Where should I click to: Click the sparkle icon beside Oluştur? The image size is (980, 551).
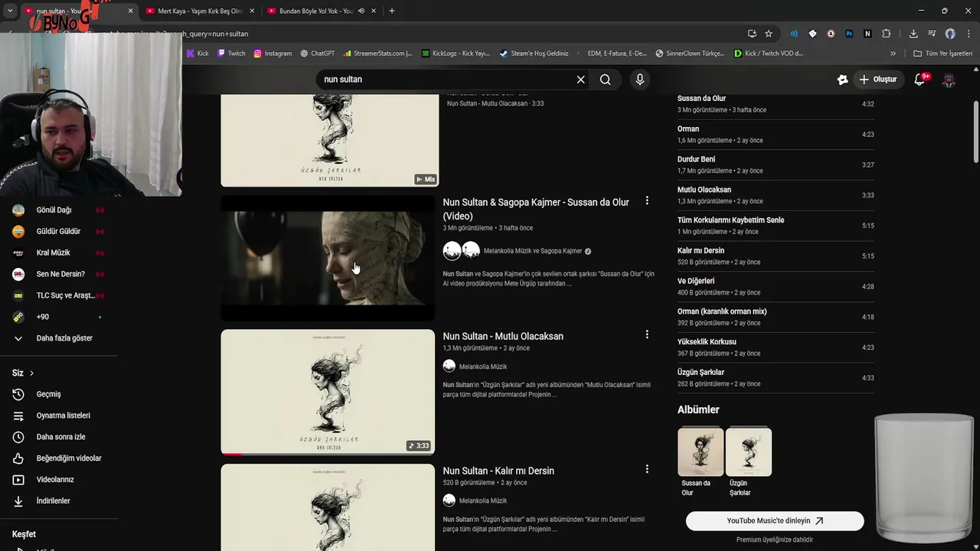842,80
